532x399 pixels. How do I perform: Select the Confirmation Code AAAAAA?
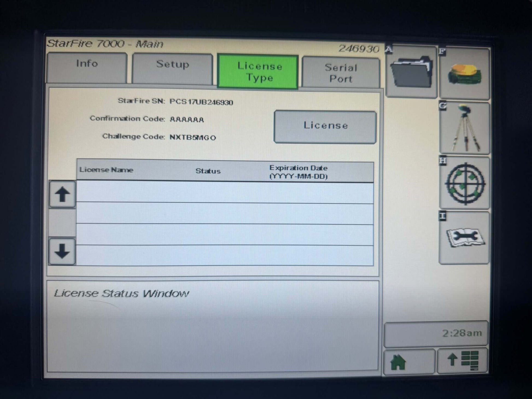tap(187, 119)
